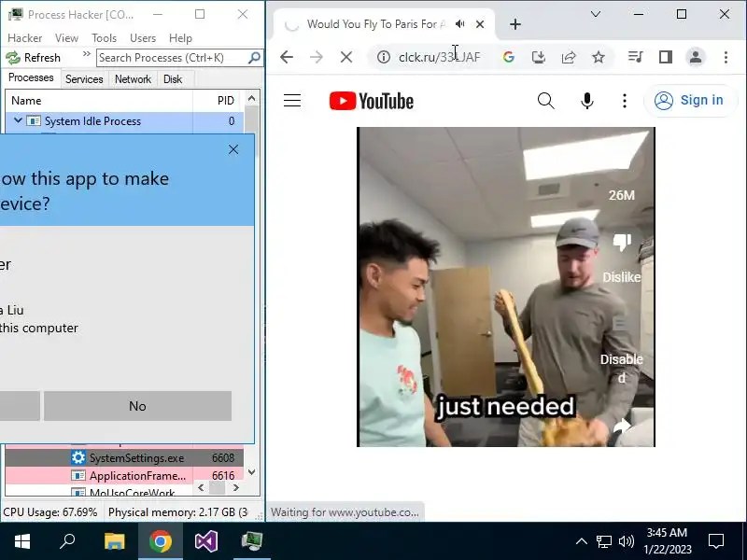The height and width of the screenshot is (560, 747).
Task: Collapse the System Idle Process tree node
Action: tap(18, 121)
